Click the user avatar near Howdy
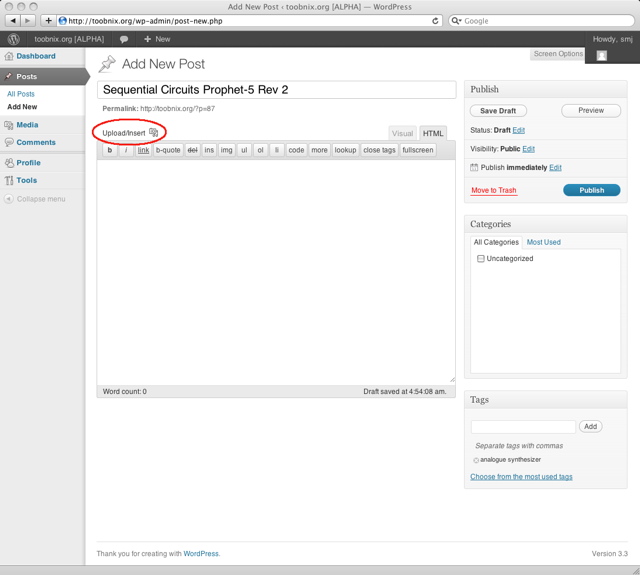The image size is (640, 575). (x=602, y=56)
